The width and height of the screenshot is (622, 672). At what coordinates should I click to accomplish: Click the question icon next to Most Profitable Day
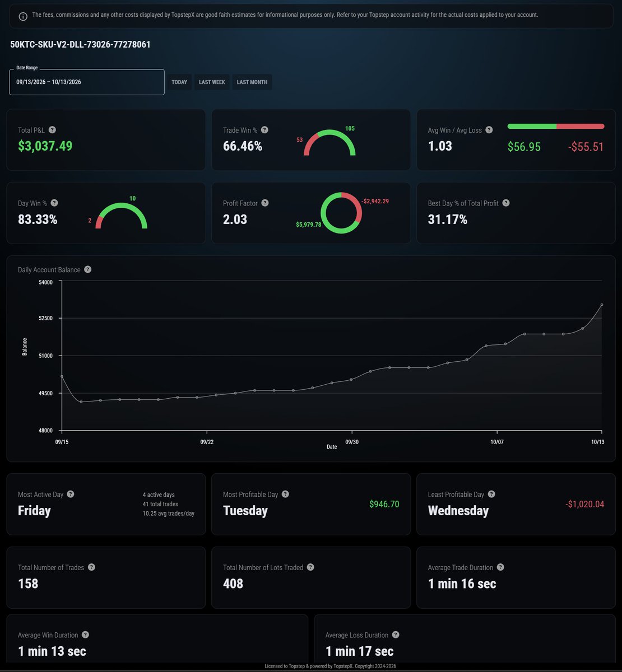point(285,494)
